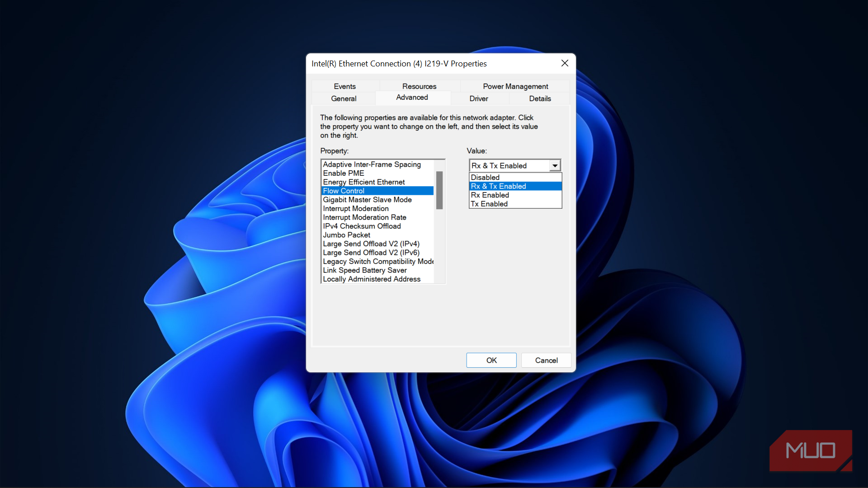Screen dimensions: 868x488
Task: Select Legacy Switch Compatibility Mode property
Action: (377, 262)
